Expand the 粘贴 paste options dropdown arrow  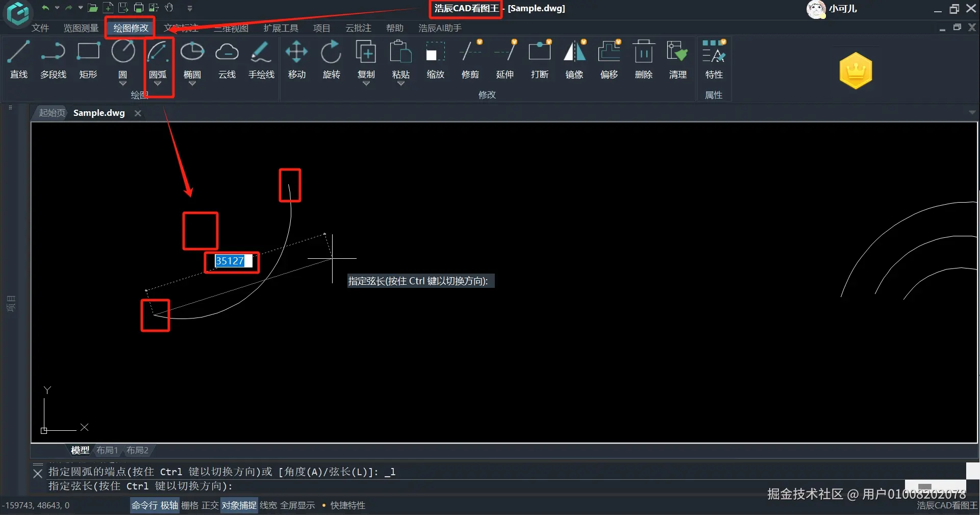tap(400, 84)
